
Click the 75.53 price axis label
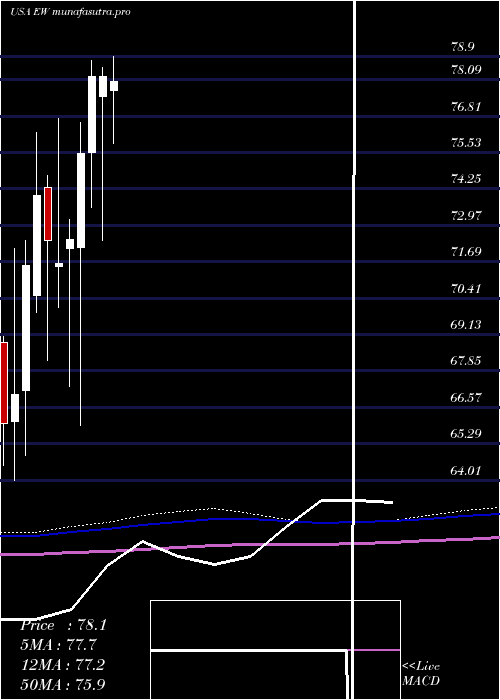coord(467,143)
